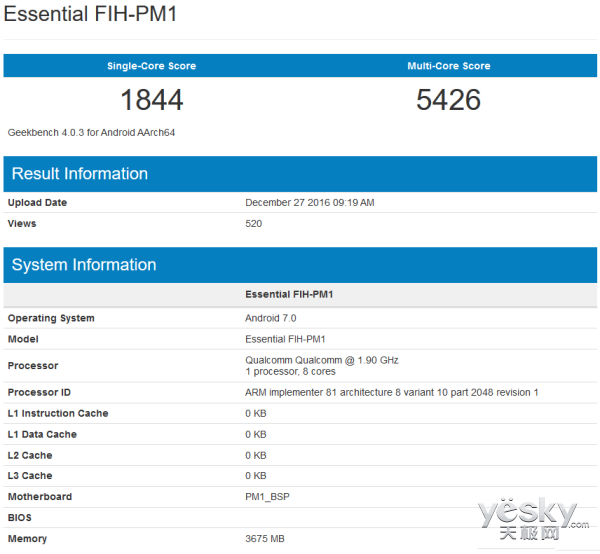Click the multi-core score value 5426

click(448, 100)
